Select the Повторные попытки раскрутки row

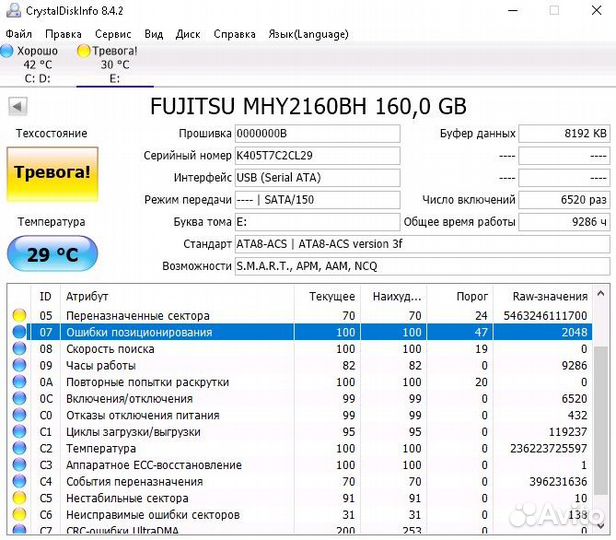[300, 382]
